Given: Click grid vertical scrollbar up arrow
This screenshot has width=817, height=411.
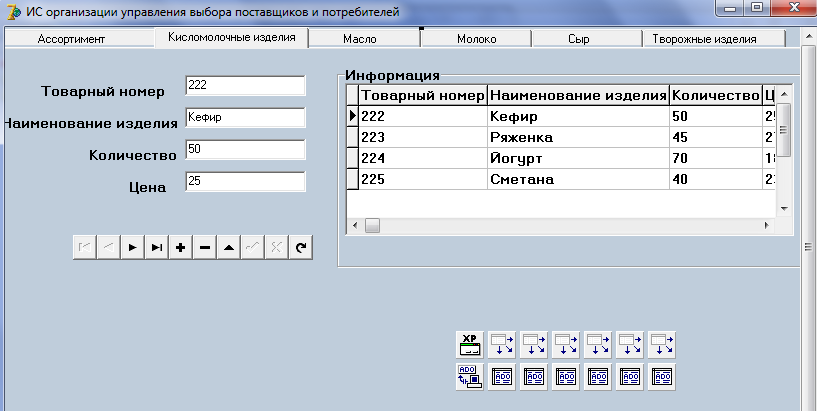Looking at the screenshot, I should 784,94.
